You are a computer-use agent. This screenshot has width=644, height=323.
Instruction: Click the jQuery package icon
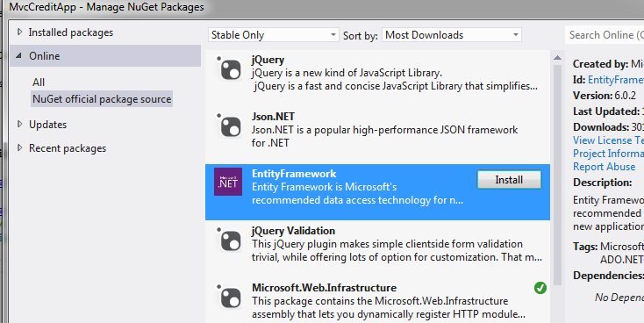pyautogui.click(x=228, y=68)
